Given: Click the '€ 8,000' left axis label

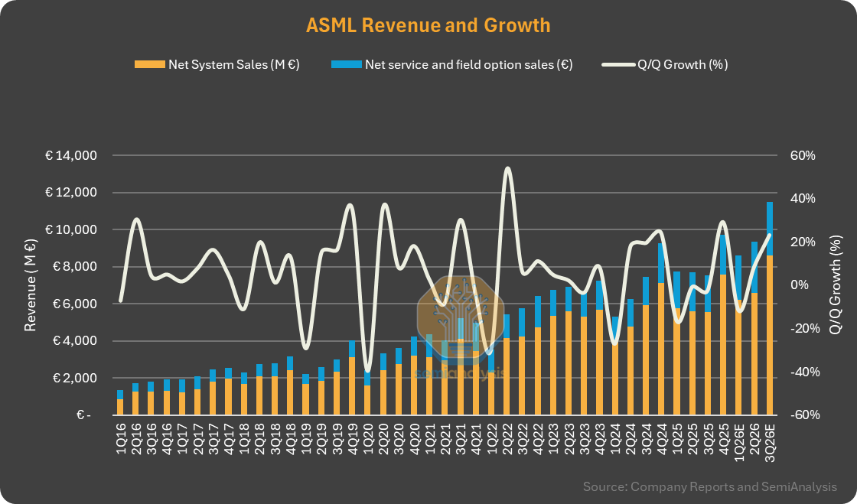Looking at the screenshot, I should (75, 267).
